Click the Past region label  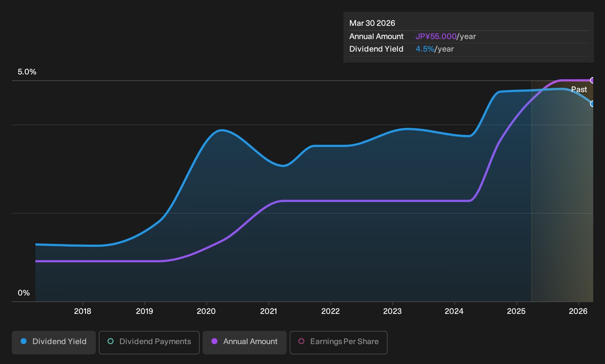[x=579, y=90]
